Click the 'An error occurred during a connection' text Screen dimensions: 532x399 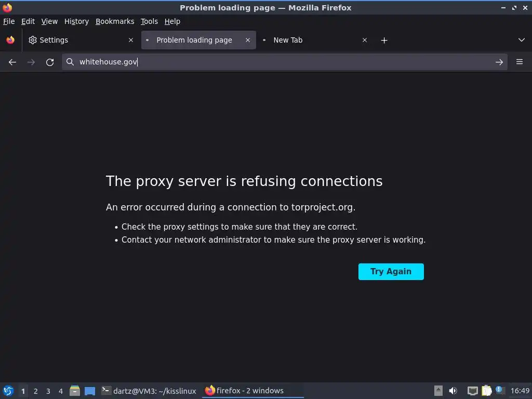click(x=231, y=207)
